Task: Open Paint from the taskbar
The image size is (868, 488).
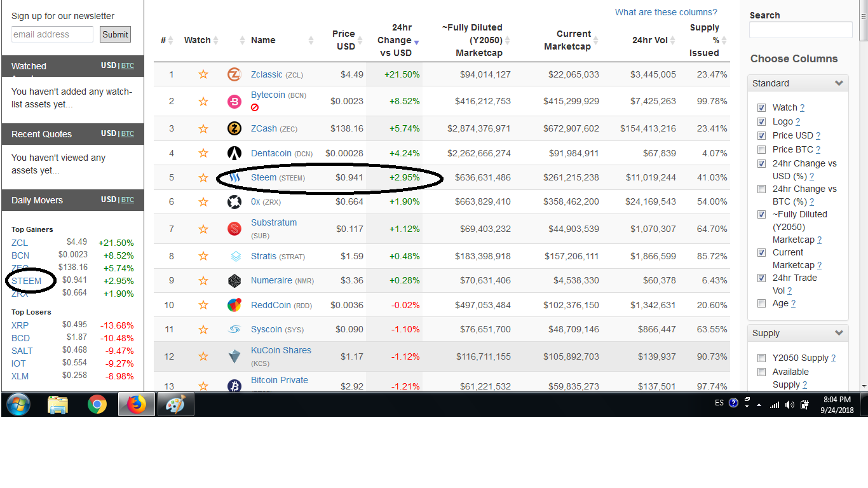Action: click(175, 405)
